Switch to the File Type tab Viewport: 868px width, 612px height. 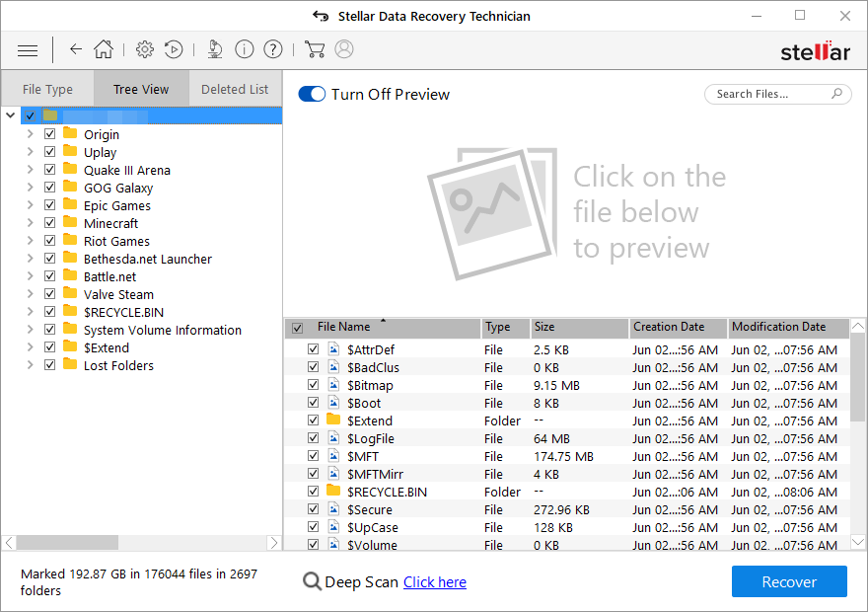pos(47,89)
